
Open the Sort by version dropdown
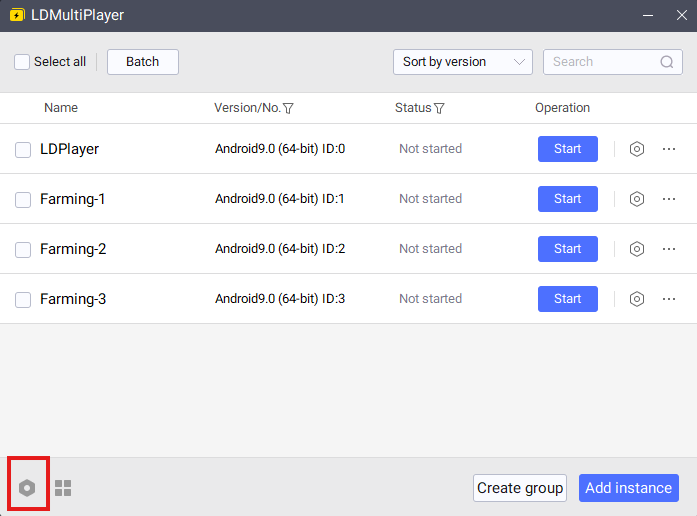(x=463, y=62)
